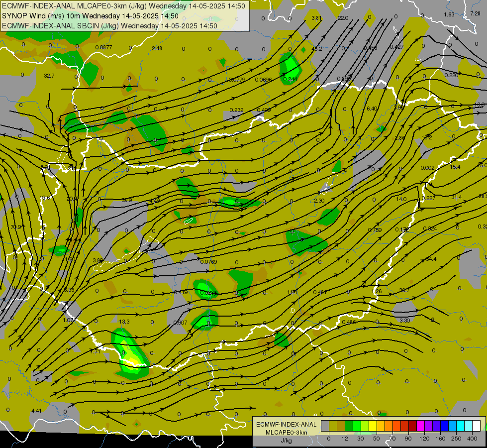Image resolution: width=487 pixels, height=448 pixels.
Task: Click the map value 0.0877
Action: [104, 47]
